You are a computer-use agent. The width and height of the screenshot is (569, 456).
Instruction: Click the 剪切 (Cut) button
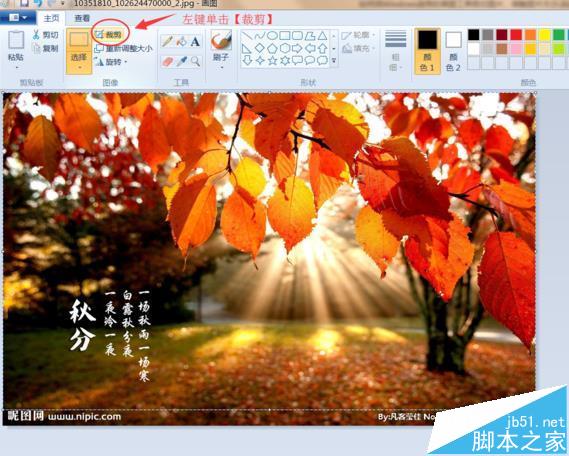[x=46, y=35]
